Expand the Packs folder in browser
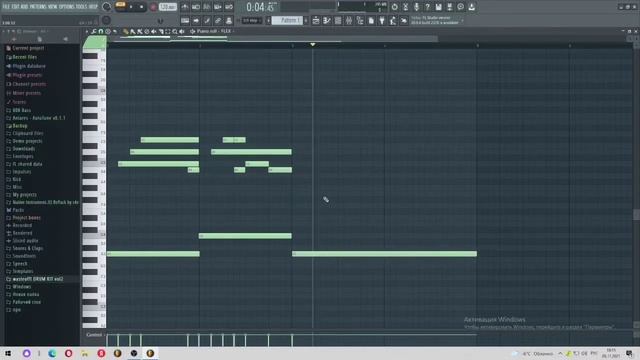 pyautogui.click(x=15, y=210)
